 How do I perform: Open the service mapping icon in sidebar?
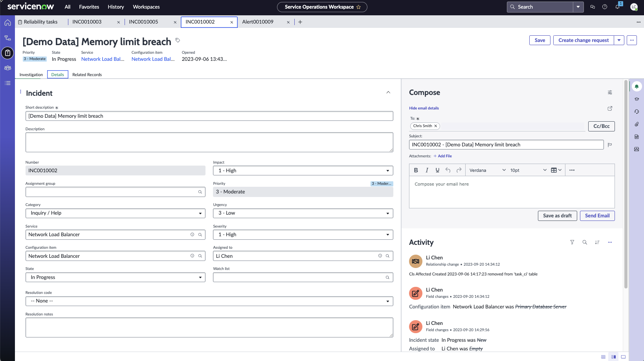pos(7,38)
